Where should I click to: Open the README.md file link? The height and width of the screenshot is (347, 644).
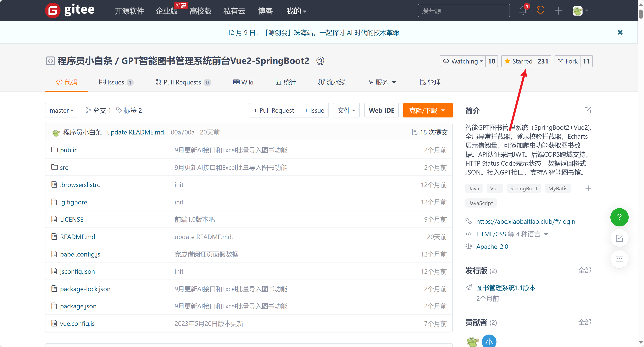pyautogui.click(x=78, y=237)
